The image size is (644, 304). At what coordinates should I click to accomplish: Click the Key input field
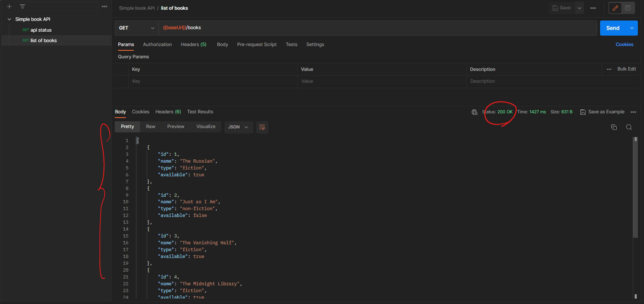pyautogui.click(x=213, y=81)
